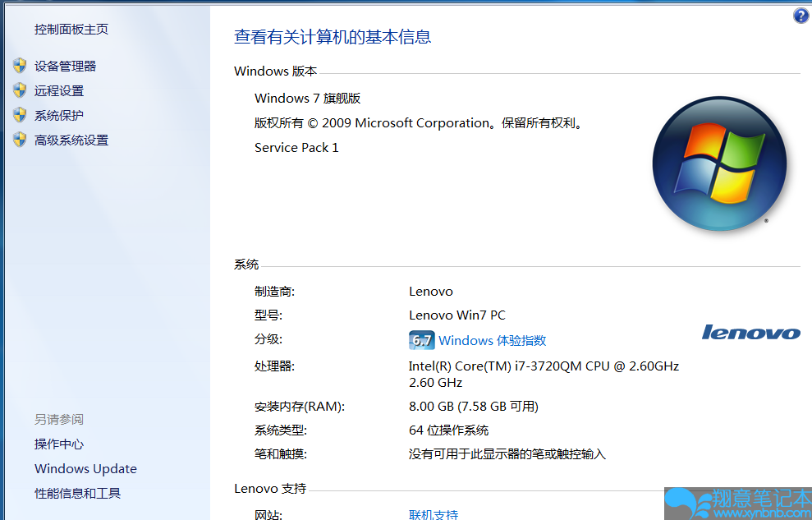
Task: Click the 6.7 experience index score badge
Action: coord(421,340)
